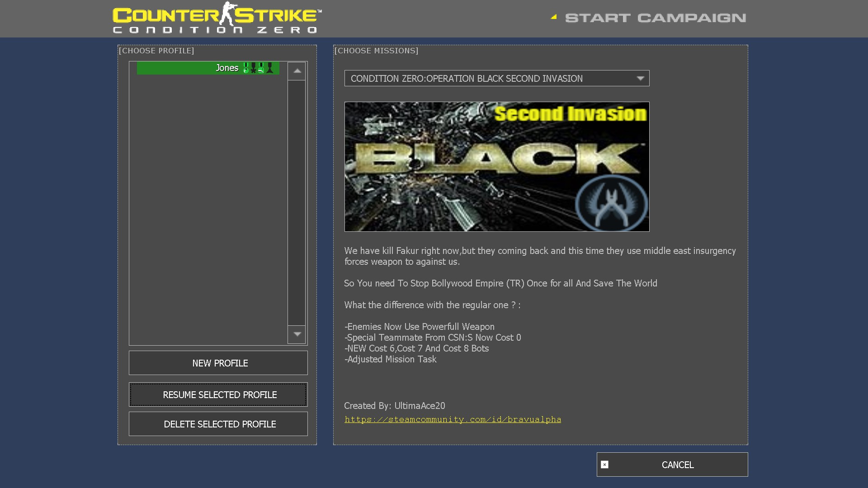Click the [CHOOSE PROFILE] label
868x488 pixels.
(156, 51)
